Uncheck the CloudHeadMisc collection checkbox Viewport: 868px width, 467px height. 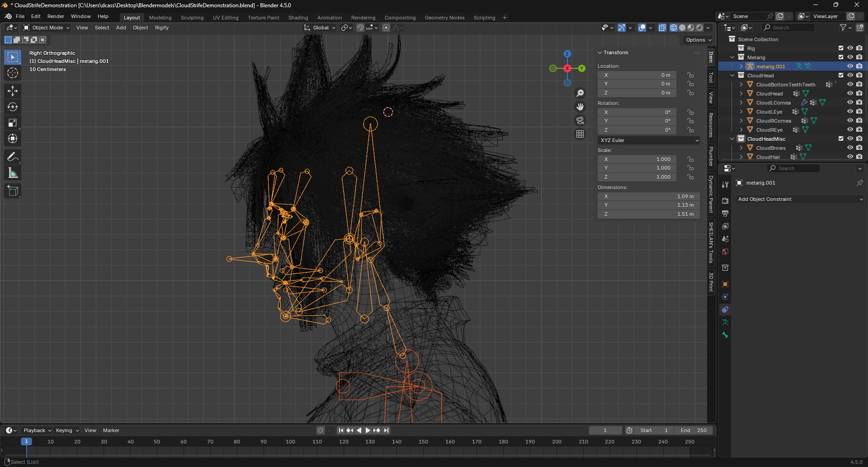841,139
